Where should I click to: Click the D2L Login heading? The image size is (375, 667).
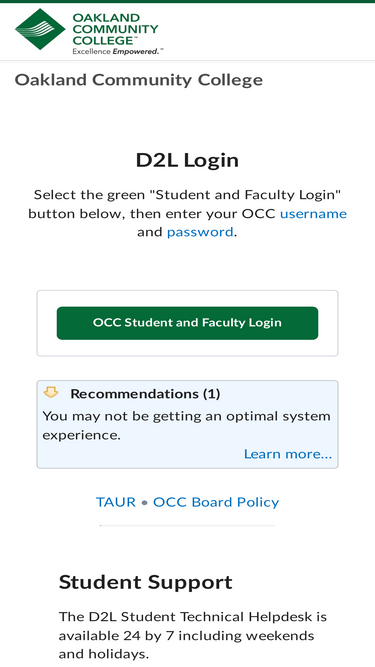point(187,160)
